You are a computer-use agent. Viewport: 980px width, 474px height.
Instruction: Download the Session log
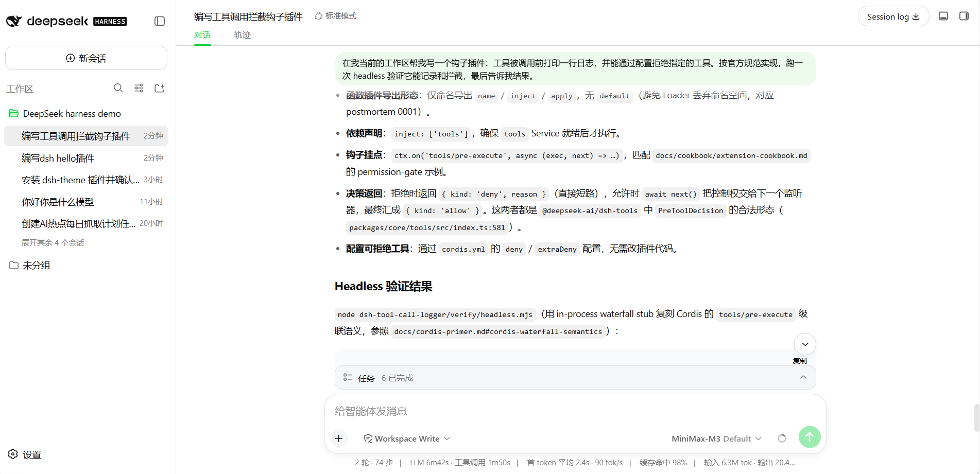(x=893, y=16)
